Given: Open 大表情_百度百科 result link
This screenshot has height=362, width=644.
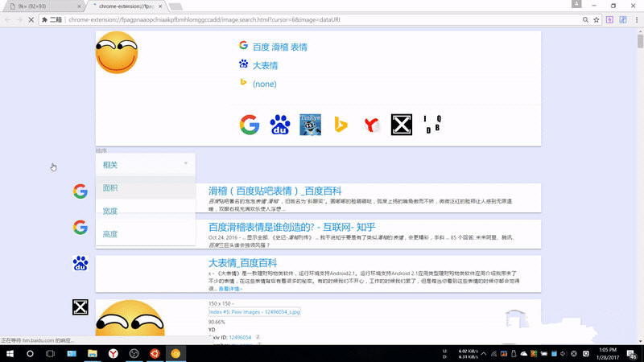Looking at the screenshot, I should [242, 263].
